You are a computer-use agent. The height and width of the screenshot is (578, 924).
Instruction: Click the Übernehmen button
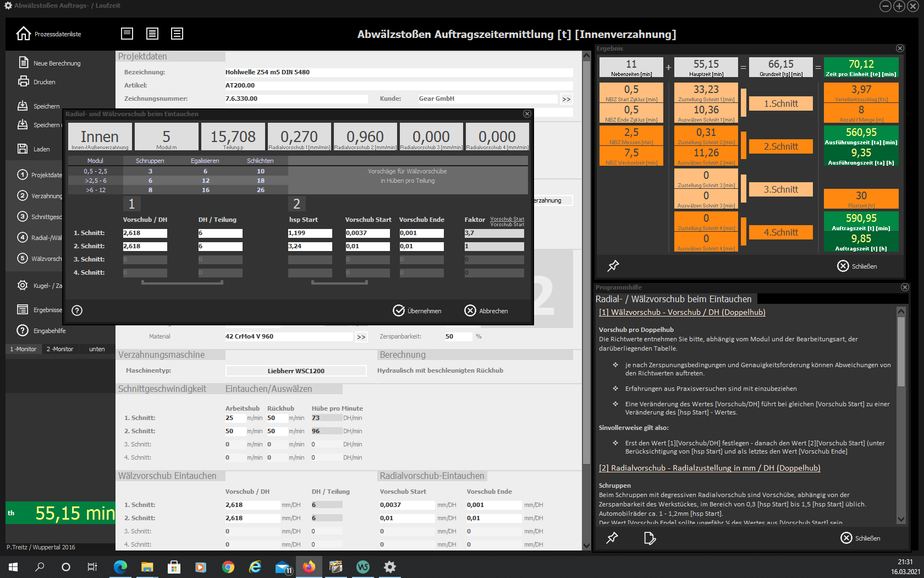pyautogui.click(x=417, y=310)
